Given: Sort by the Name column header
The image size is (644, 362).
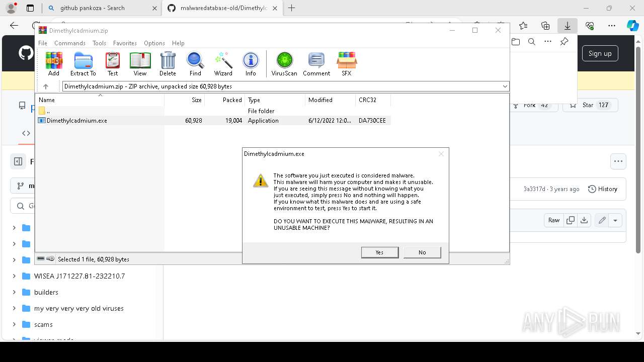Looking at the screenshot, I should tap(100, 100).
